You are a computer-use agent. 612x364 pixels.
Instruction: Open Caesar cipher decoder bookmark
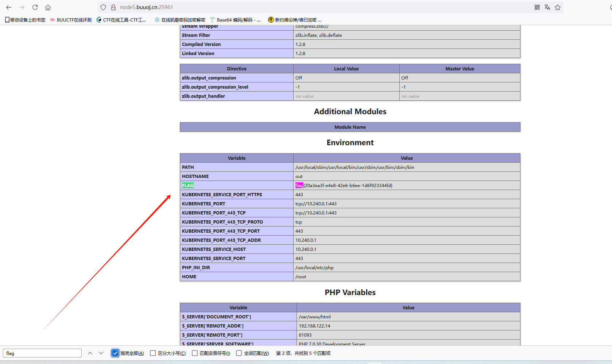180,20
